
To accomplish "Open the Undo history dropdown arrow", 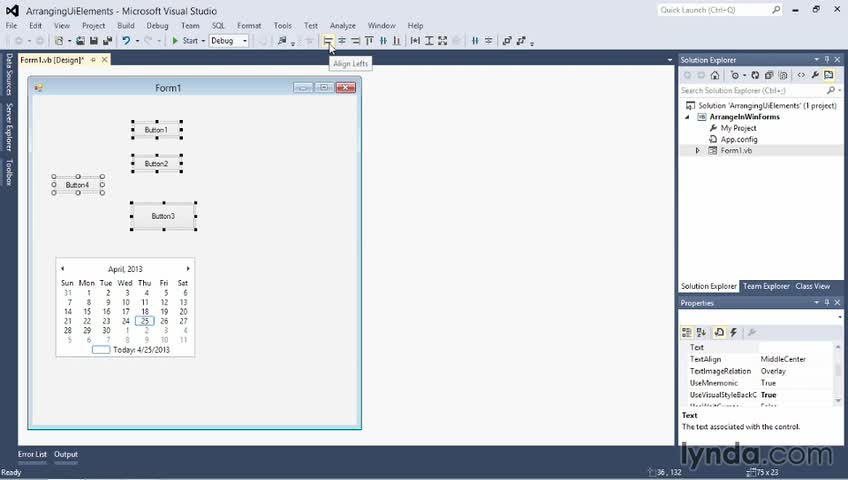I will 137,41.
